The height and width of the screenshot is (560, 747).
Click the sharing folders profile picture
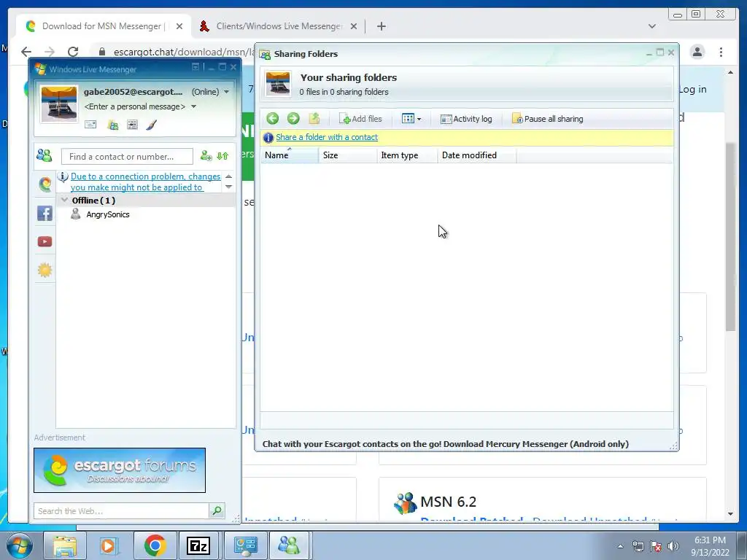click(278, 84)
